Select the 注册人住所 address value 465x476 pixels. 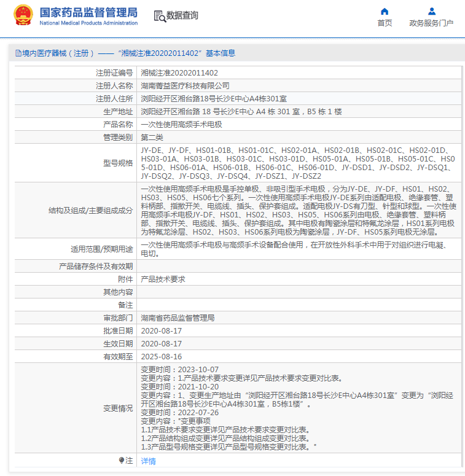click(214, 99)
